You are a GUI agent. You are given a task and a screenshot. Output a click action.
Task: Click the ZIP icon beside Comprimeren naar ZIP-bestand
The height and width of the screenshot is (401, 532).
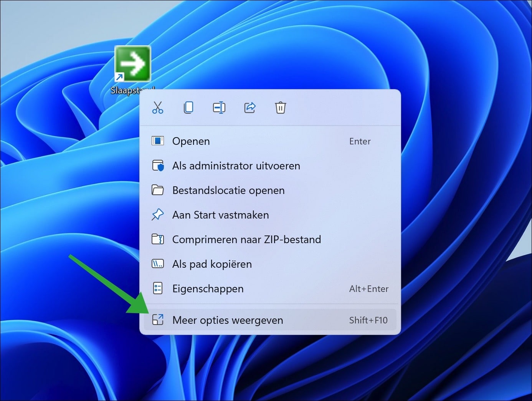point(158,239)
